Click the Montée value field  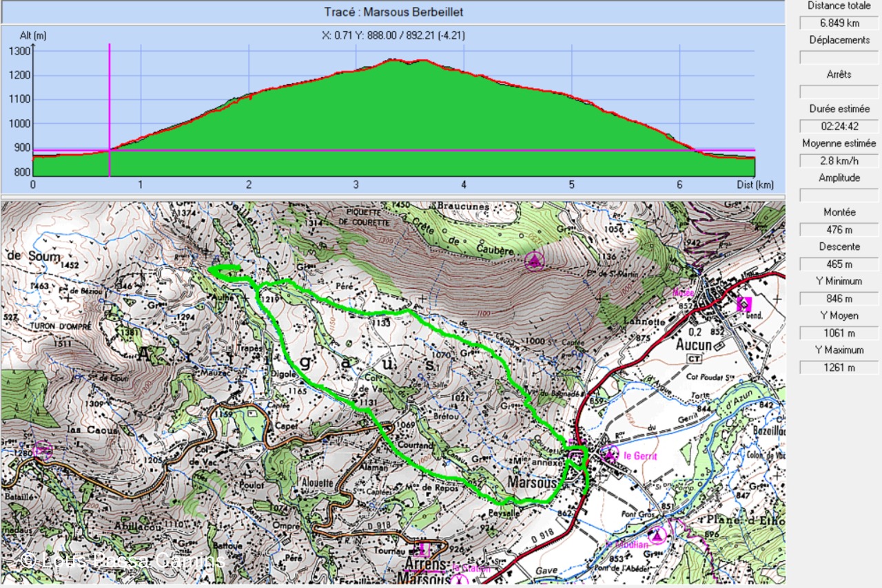pos(839,229)
